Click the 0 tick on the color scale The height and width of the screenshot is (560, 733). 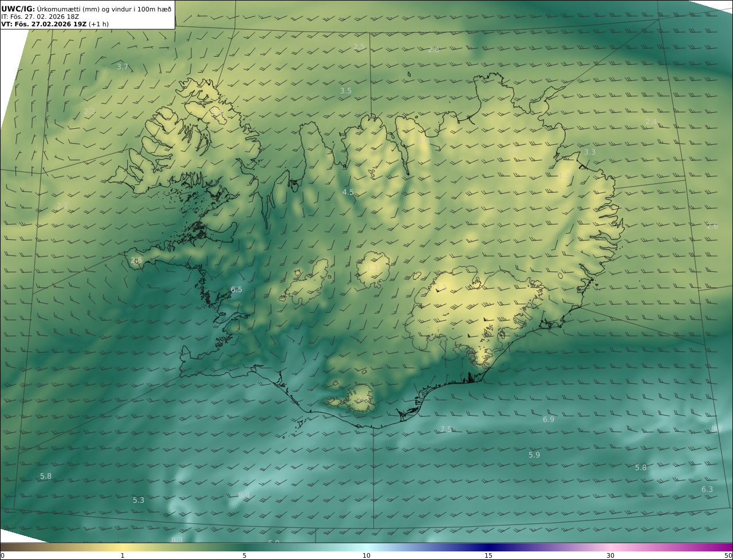(x=2, y=556)
